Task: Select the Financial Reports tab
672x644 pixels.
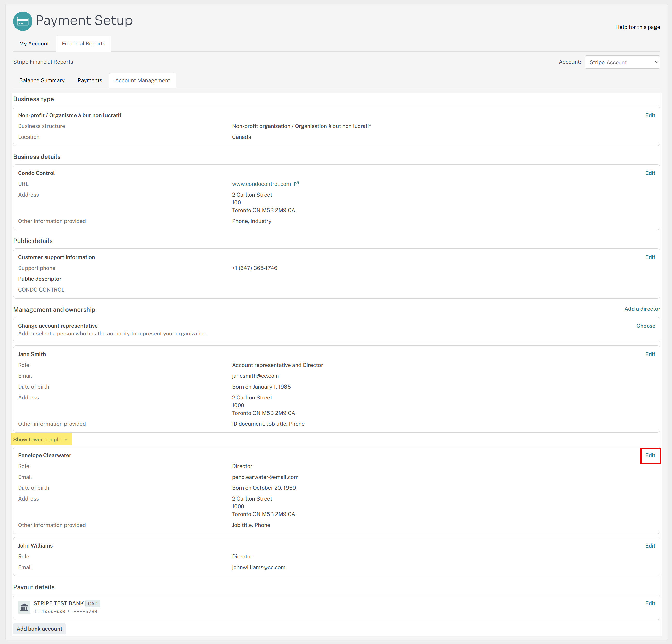Action: coord(84,44)
